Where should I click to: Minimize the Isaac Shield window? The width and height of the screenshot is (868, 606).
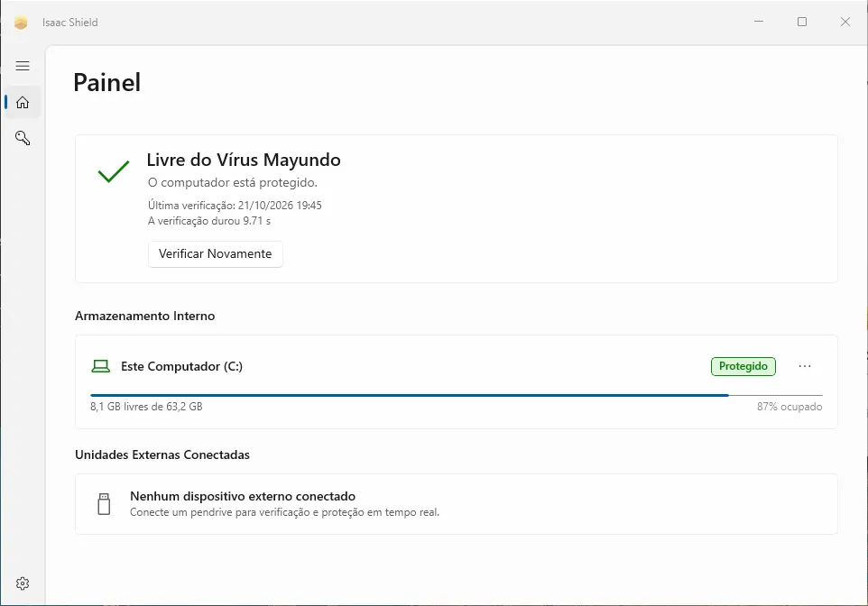tap(759, 22)
